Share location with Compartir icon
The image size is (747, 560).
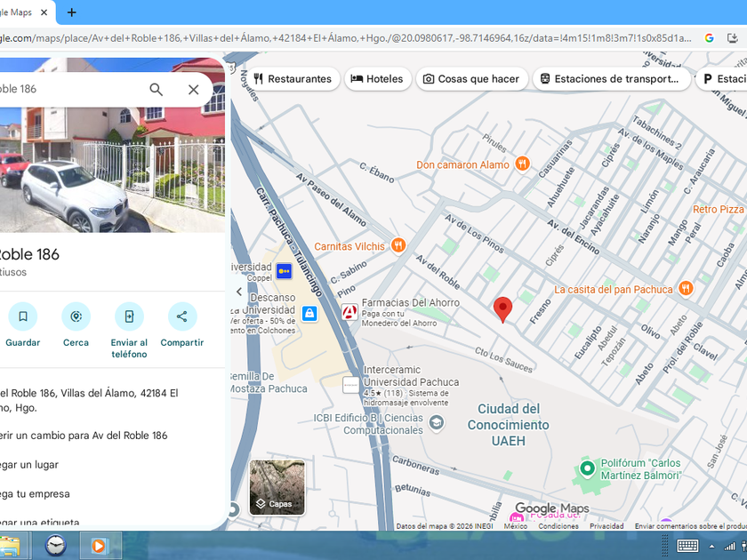182,316
